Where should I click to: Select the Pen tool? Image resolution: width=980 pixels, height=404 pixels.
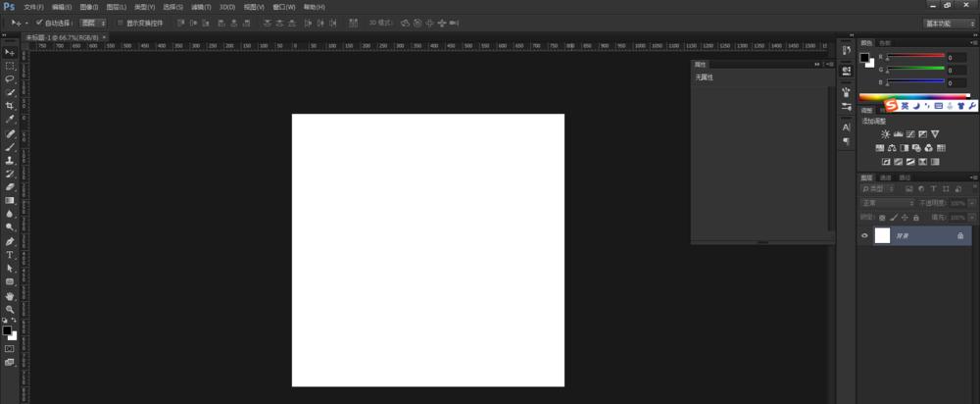click(10, 241)
